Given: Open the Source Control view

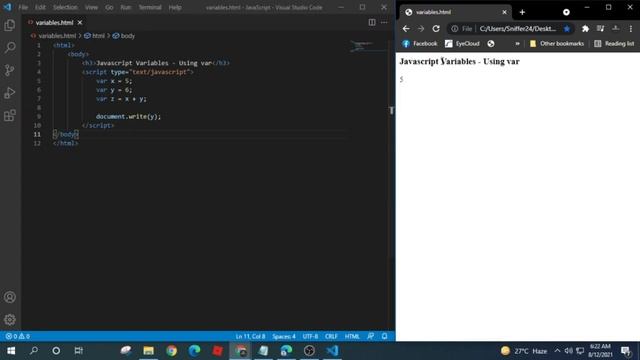Looking at the screenshot, I should coord(10,70).
